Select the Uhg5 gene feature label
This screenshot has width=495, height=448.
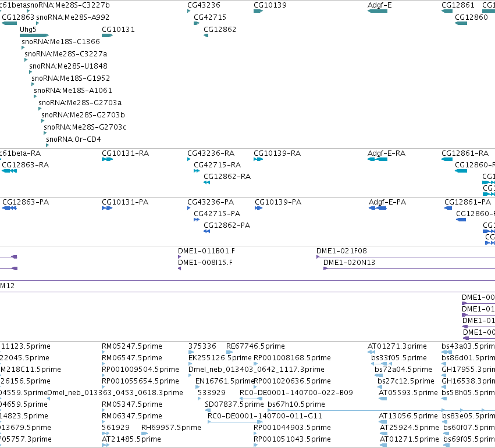[x=28, y=30]
